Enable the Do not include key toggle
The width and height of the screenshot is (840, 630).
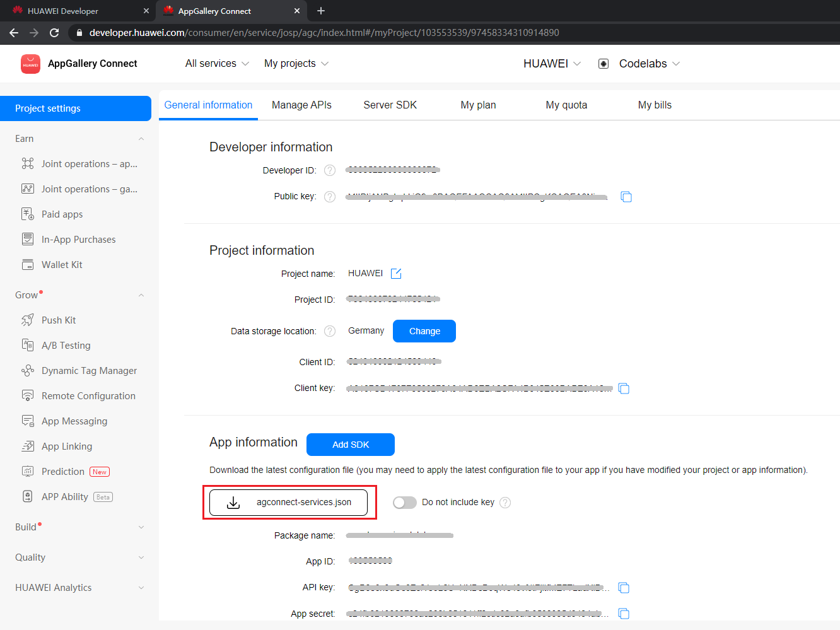coord(405,502)
